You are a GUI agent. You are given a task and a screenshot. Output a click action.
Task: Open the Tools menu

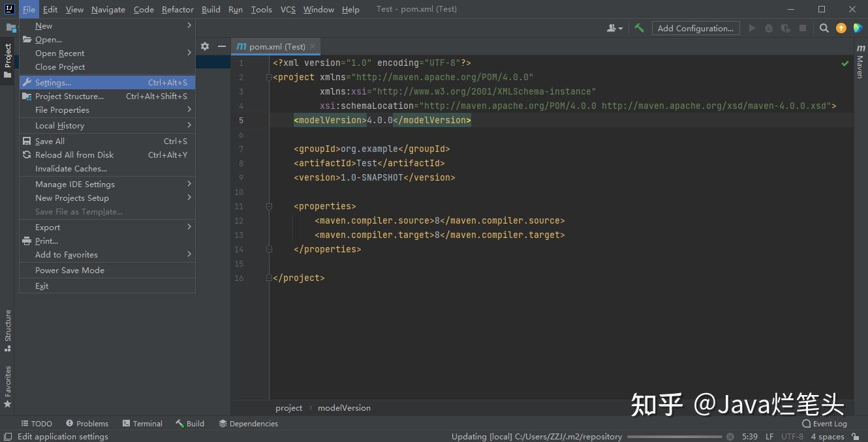[x=261, y=9]
